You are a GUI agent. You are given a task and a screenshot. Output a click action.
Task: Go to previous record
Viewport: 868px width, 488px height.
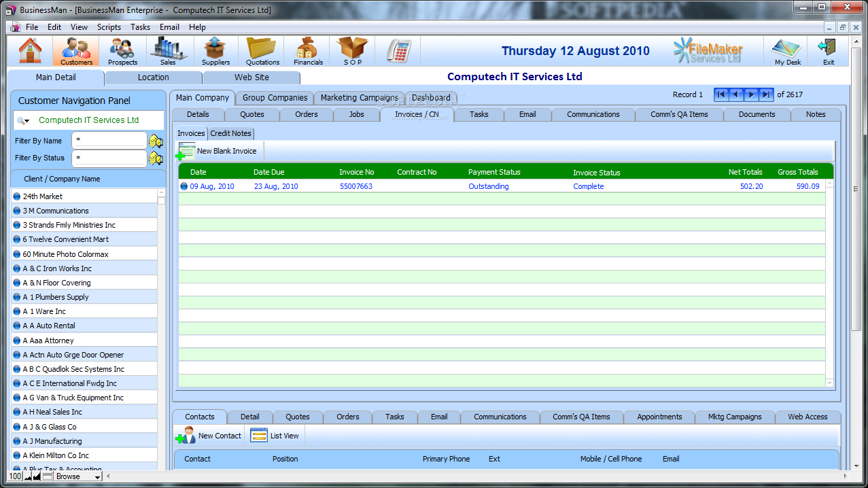tap(736, 94)
